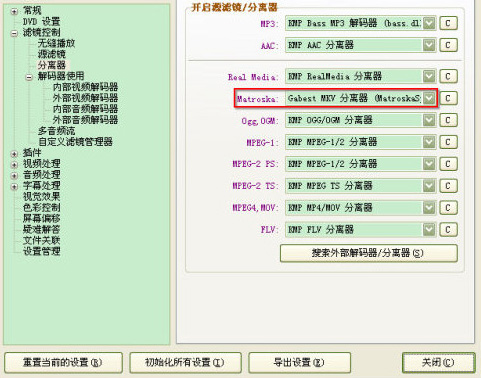Select 多音频流 in the tree
The image size is (481, 378).
(x=56, y=131)
